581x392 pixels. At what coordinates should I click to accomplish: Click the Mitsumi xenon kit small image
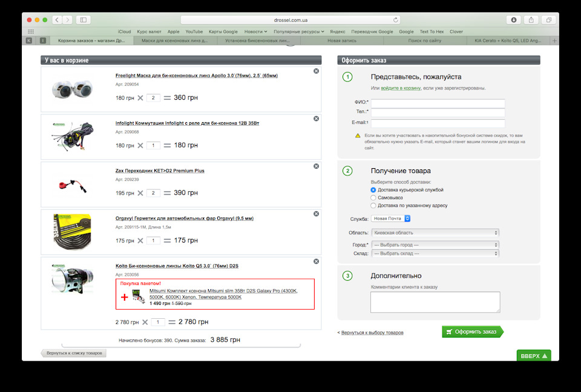coord(139,296)
